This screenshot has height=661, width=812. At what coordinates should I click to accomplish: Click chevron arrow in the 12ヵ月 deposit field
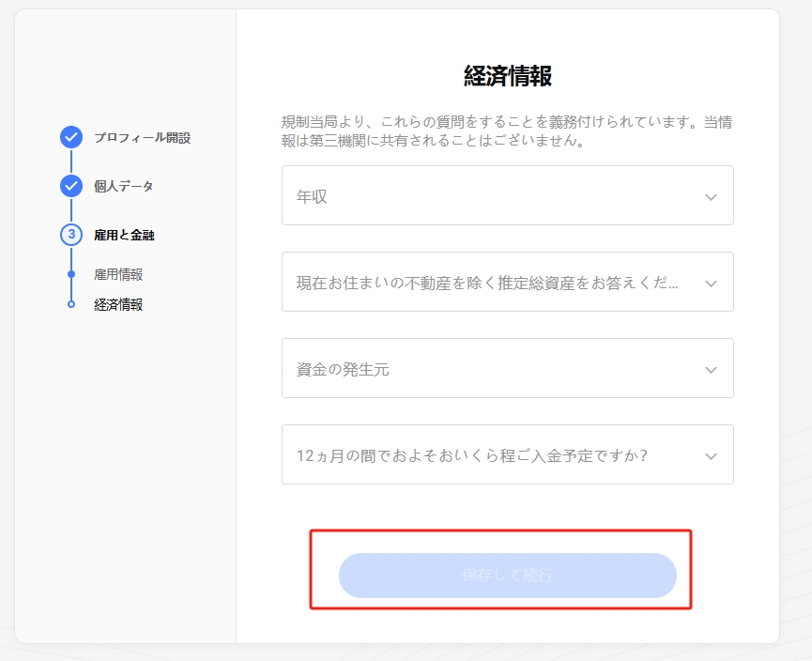click(x=711, y=456)
